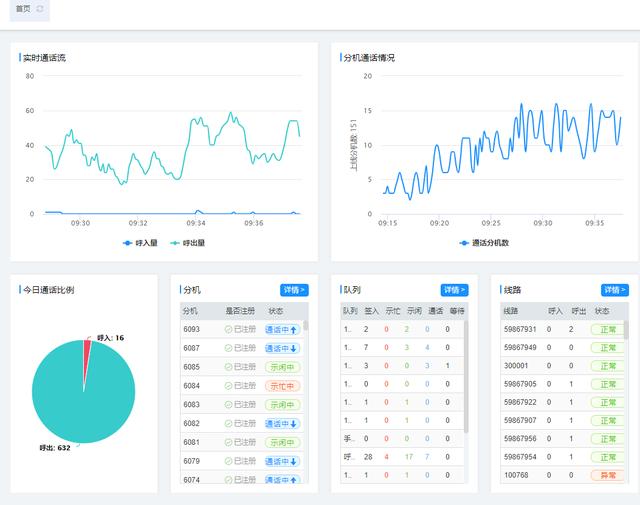Click the 示闲中 status badge for extension 6085
The width and height of the screenshot is (640, 505).
(x=282, y=367)
